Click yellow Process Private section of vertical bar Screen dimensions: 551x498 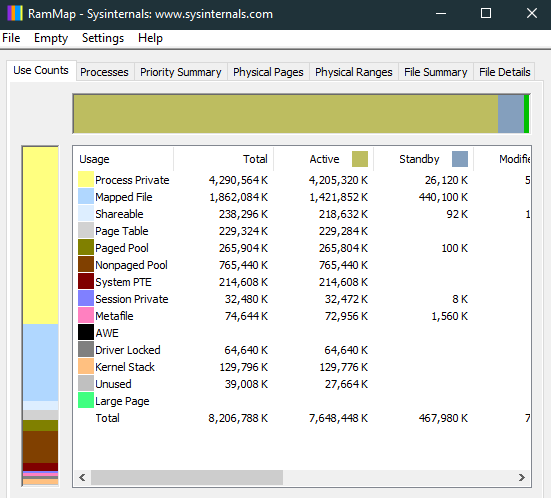pos(40,235)
